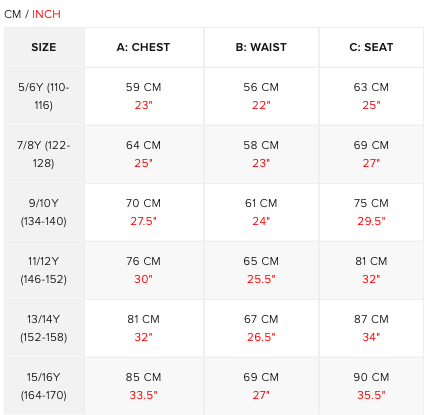Select the 13/14Y (152-158) size row
Screen dimensions: 427x415
point(214,328)
